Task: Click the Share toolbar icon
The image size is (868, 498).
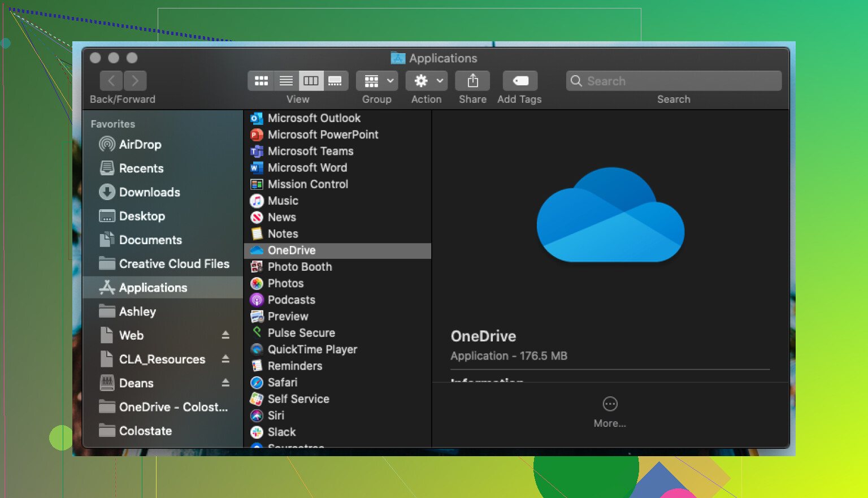Action: (472, 81)
